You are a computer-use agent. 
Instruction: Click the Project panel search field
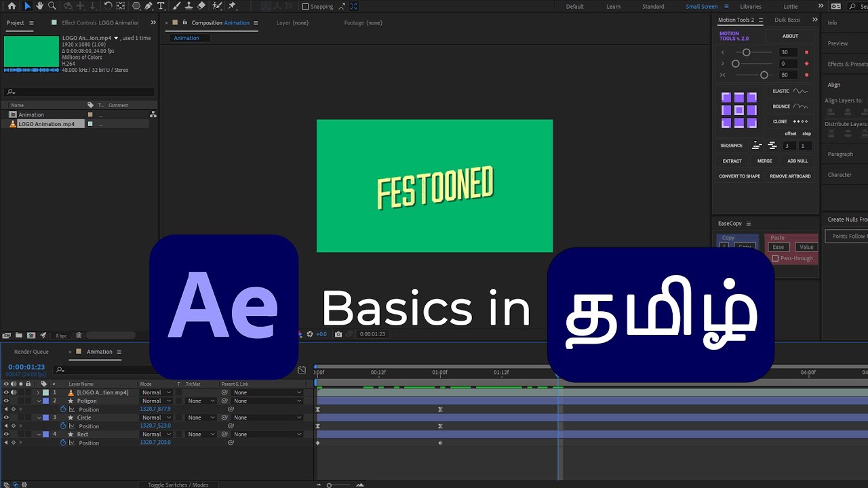click(79, 91)
